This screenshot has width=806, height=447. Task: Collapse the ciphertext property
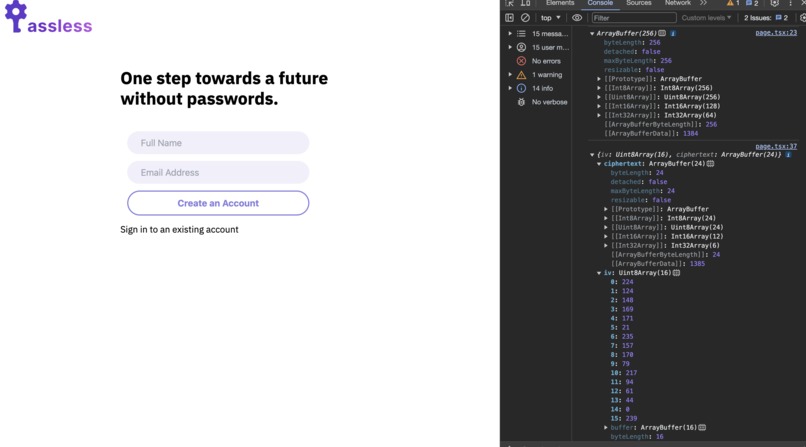[x=599, y=164]
